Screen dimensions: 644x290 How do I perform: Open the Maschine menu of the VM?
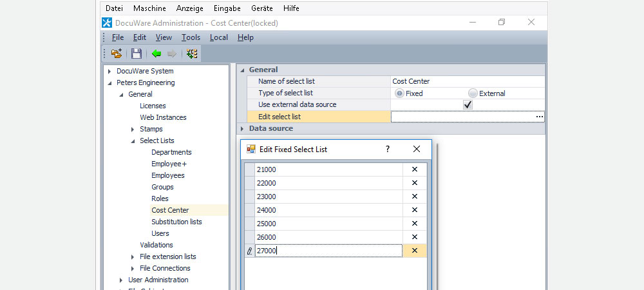[150, 8]
